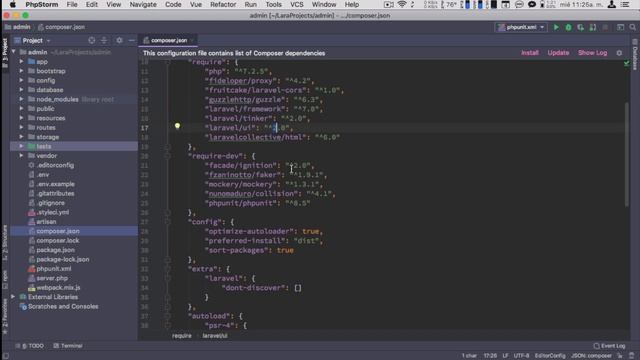
Task: Select the composer.json editor tab
Action: click(168, 40)
